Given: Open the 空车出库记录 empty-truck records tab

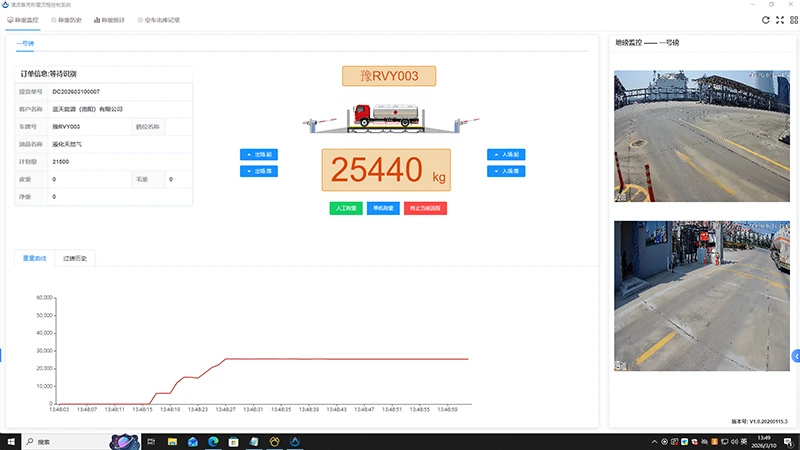Looking at the screenshot, I should 159,20.
